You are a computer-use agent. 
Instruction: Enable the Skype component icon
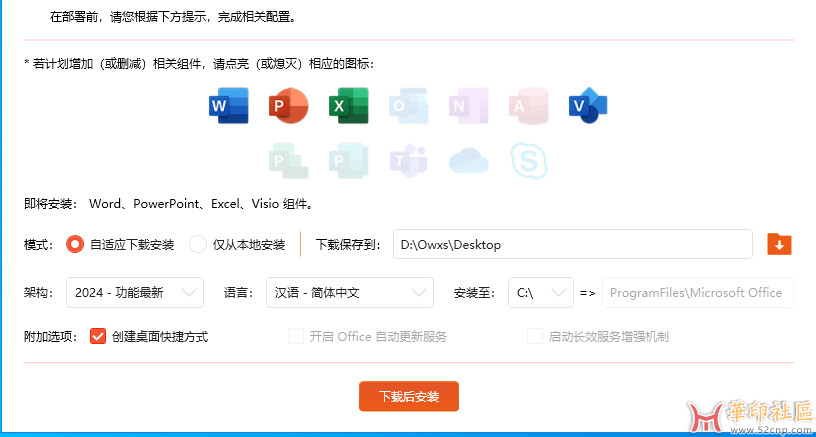529,161
